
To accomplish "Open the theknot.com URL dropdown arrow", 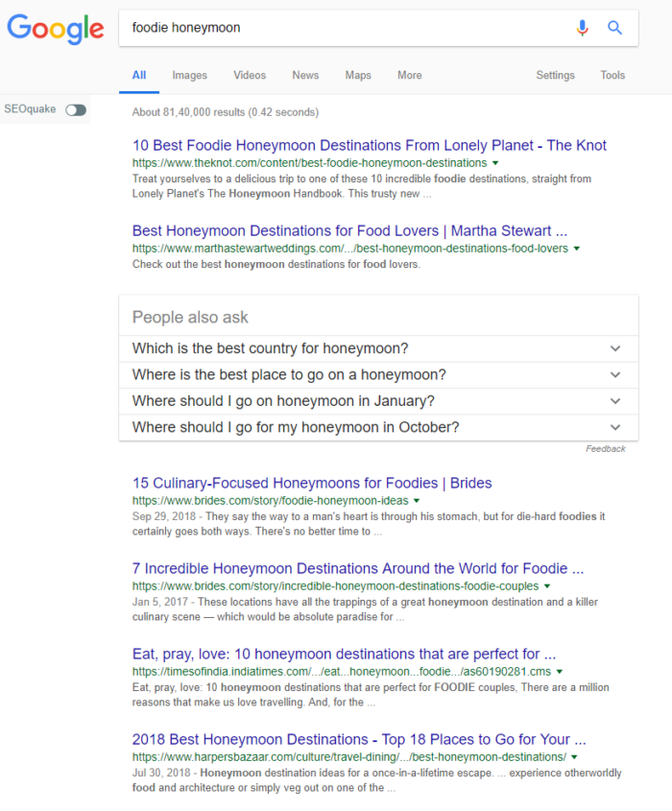I will pyautogui.click(x=495, y=163).
